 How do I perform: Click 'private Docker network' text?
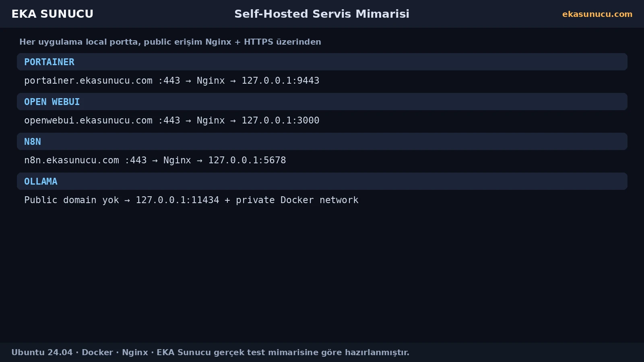[297, 200]
